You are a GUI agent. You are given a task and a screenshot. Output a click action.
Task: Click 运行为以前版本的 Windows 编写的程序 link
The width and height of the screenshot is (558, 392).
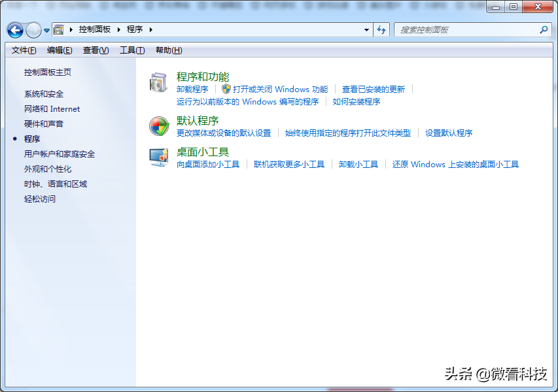pos(248,102)
